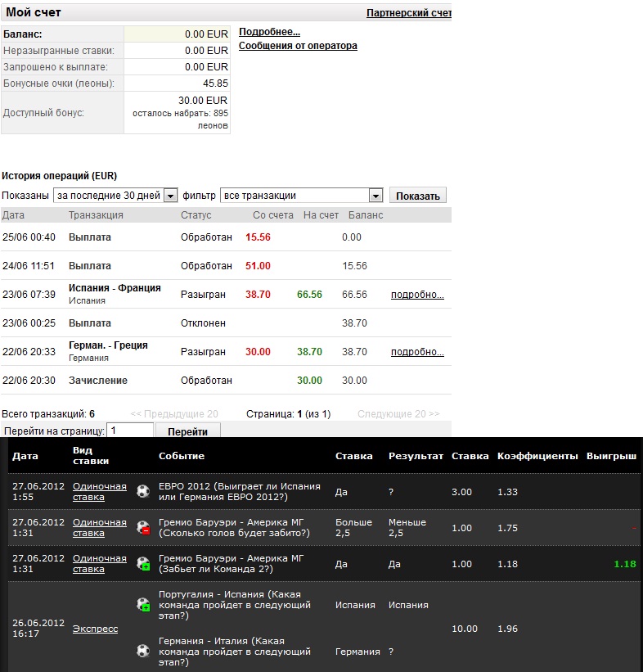Click Одиночная ставка link for Больше 2,5 bet

coord(99,528)
